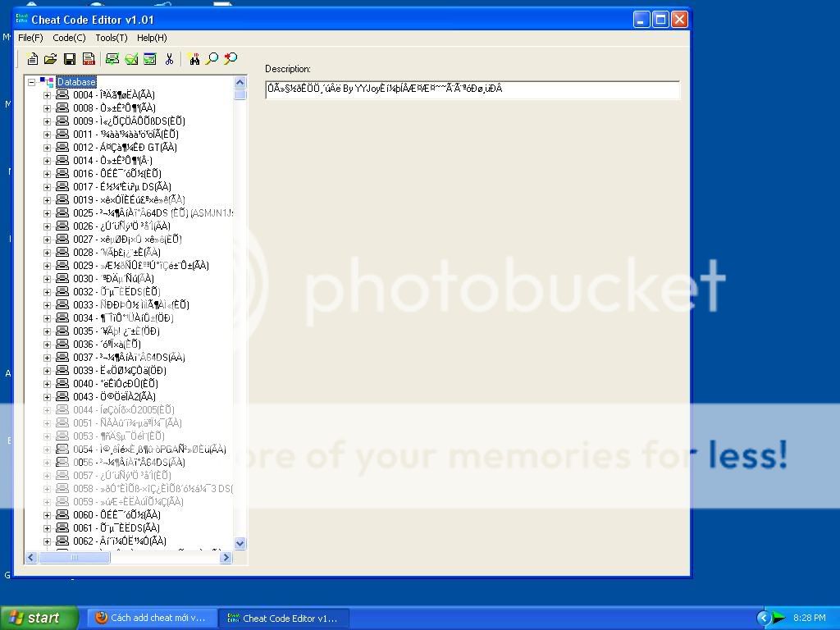The height and width of the screenshot is (630, 840).
Task: Expand tree entry 0030
Action: (x=47, y=279)
